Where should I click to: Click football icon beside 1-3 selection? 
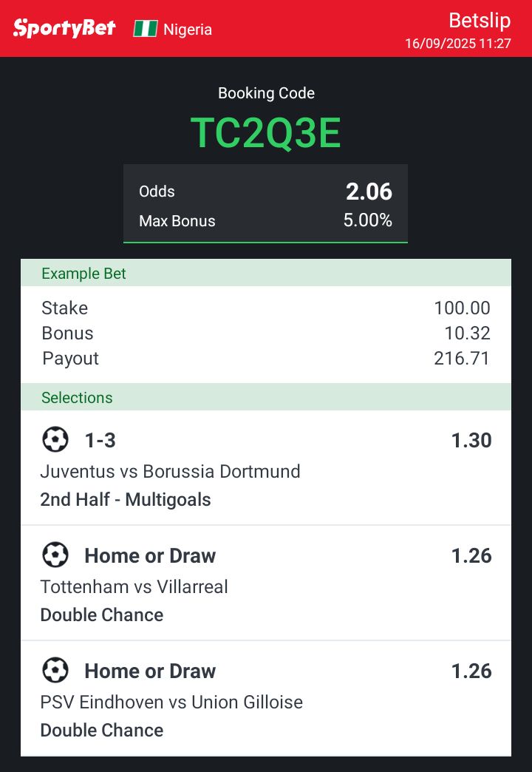[55, 439]
